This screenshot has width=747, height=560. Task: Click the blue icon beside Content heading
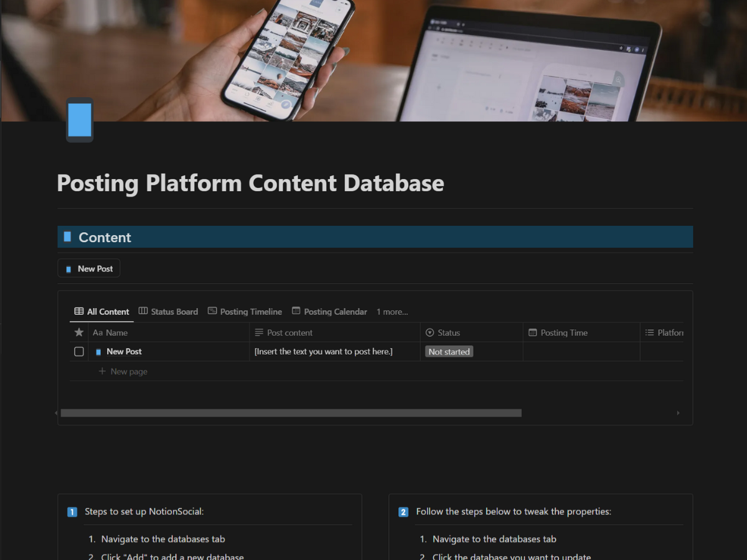point(67,236)
